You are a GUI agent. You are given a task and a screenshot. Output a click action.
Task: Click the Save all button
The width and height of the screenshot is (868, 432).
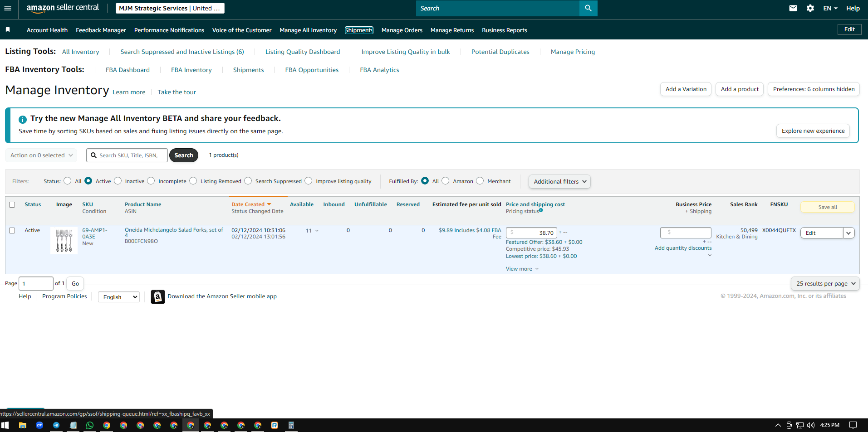pyautogui.click(x=828, y=207)
